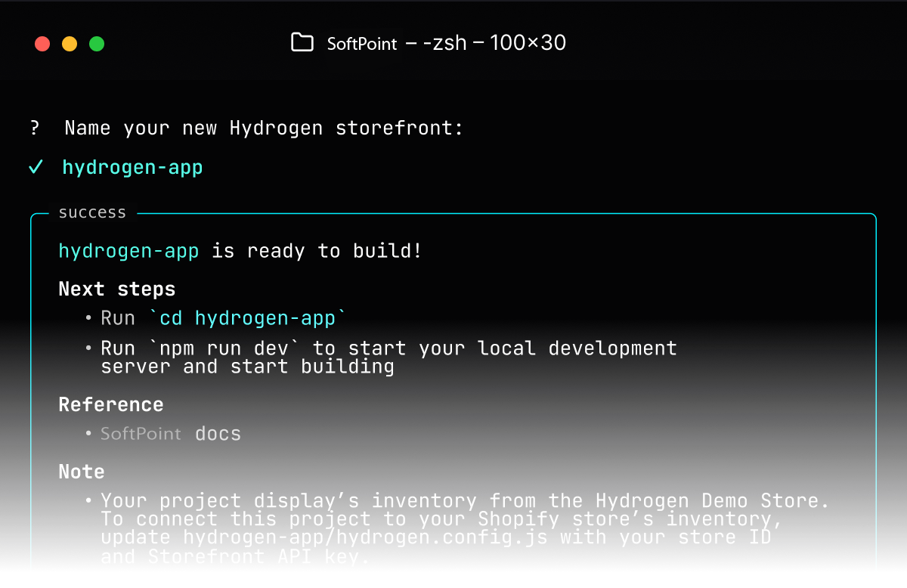Select the success label on the box
907x588 pixels.
(92, 212)
